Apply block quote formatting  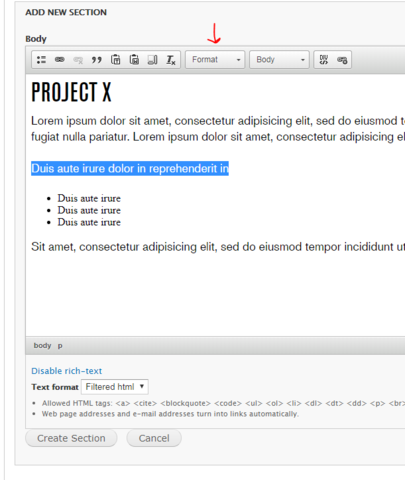tap(97, 60)
